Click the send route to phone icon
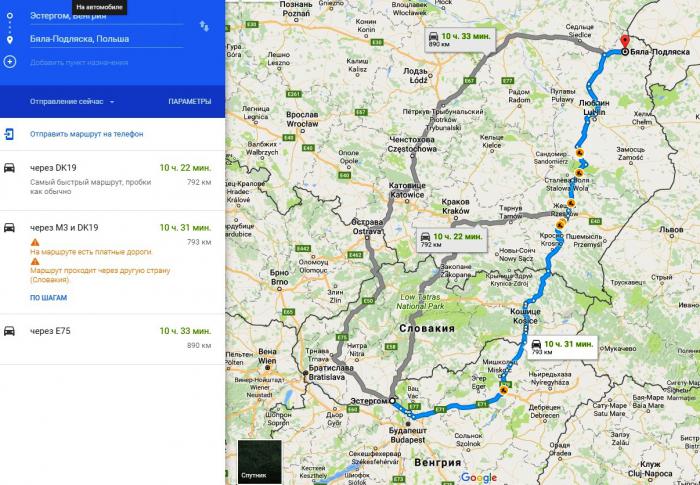 9,134
